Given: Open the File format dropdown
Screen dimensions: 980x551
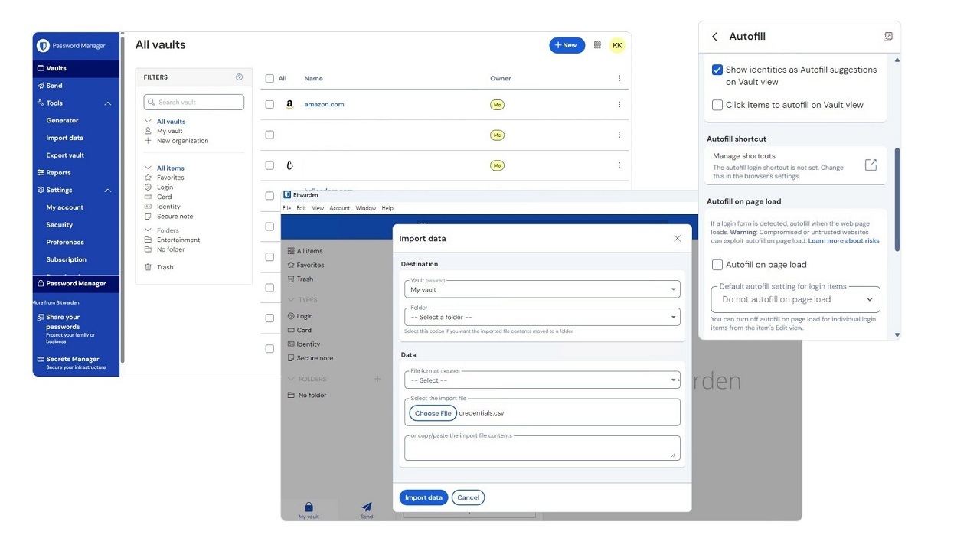Looking at the screenshot, I should pos(542,380).
